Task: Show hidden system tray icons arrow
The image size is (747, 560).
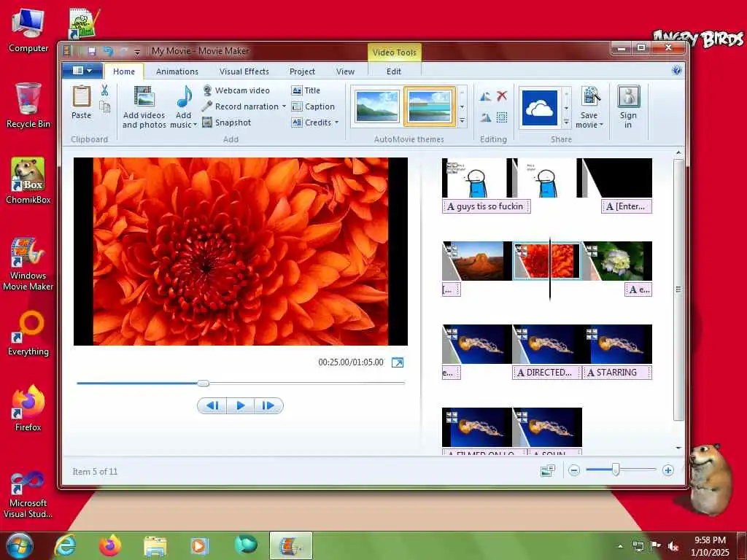Action: pos(620,546)
